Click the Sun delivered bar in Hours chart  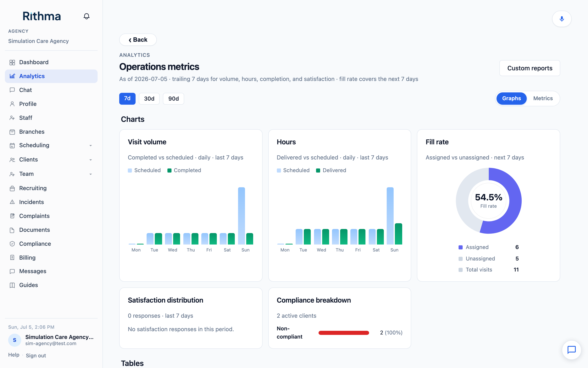[x=399, y=234]
